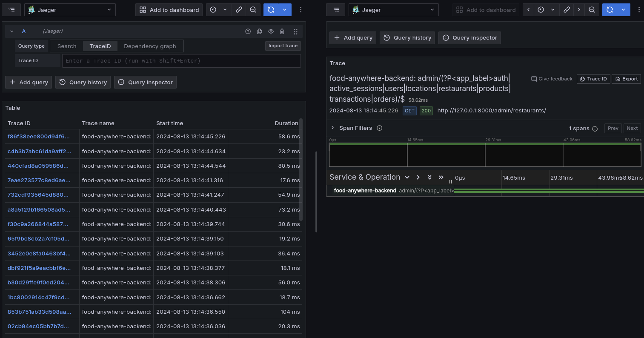Toggle right pane query rows menu icon

tap(336, 10)
